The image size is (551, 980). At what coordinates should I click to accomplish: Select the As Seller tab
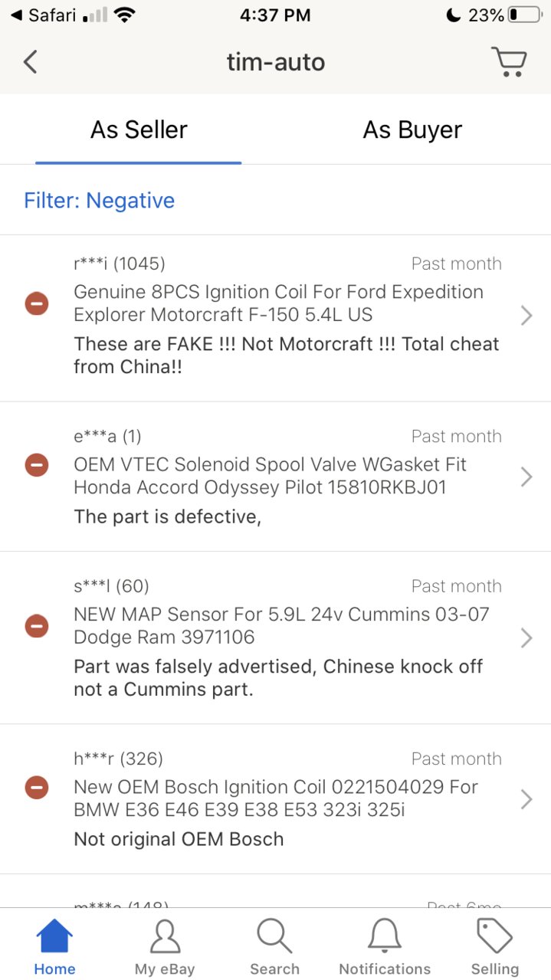click(139, 130)
